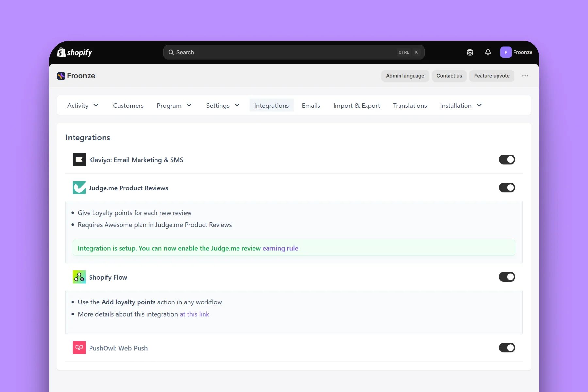Click the Shopify Flow title

pos(108,277)
